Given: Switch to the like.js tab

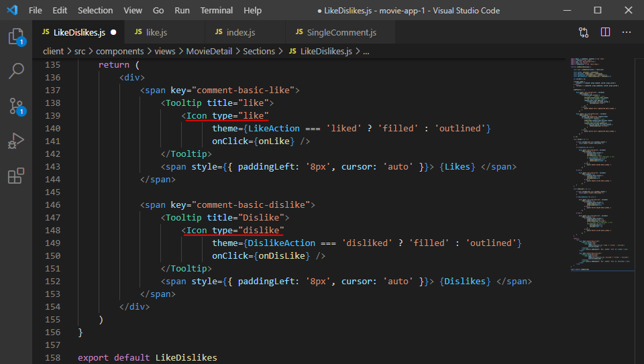Looking at the screenshot, I should [x=164, y=32].
